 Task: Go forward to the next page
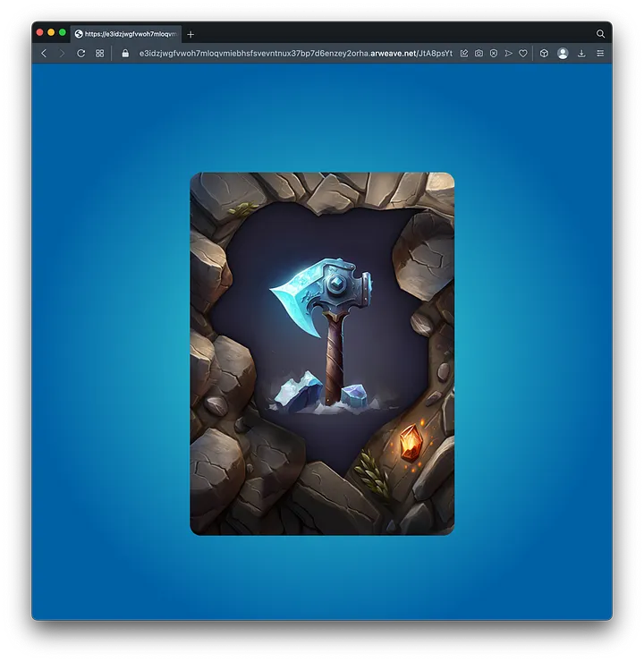pyautogui.click(x=62, y=53)
